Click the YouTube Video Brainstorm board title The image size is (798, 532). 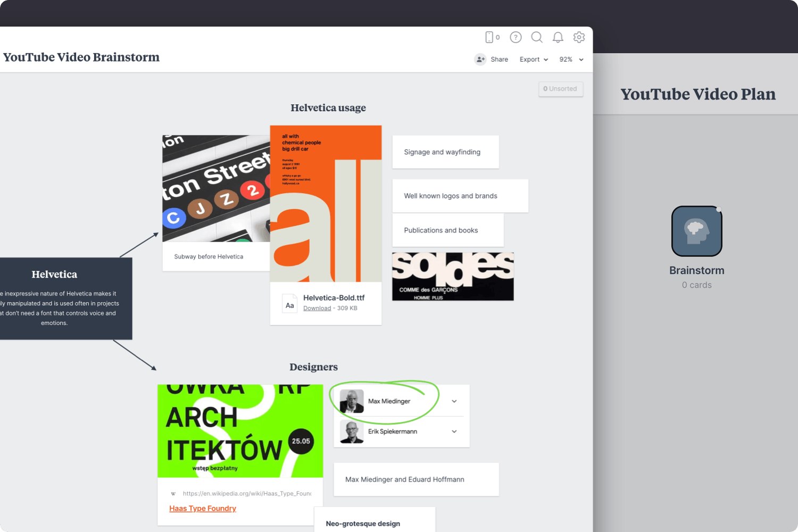tap(81, 57)
